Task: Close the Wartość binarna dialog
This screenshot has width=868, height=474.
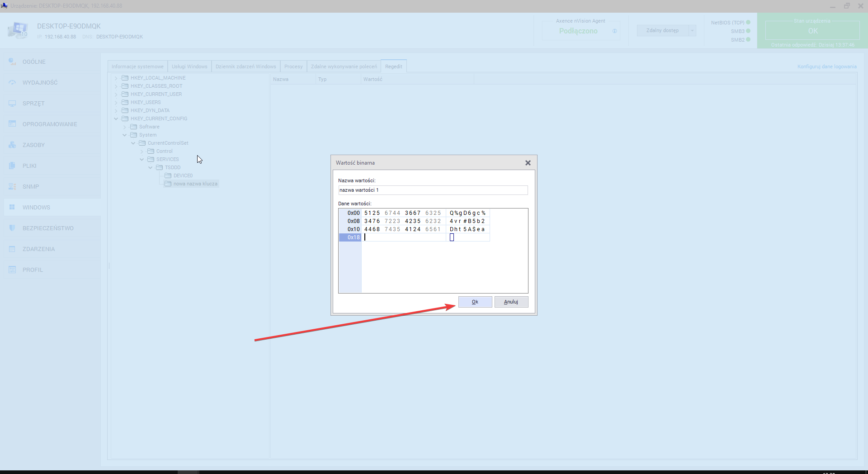Action: [x=528, y=163]
